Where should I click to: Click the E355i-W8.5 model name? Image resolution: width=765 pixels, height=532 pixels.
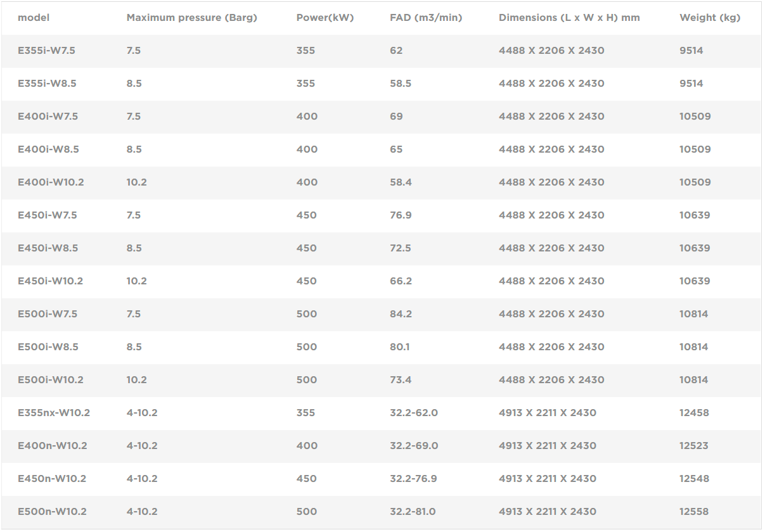(x=47, y=84)
